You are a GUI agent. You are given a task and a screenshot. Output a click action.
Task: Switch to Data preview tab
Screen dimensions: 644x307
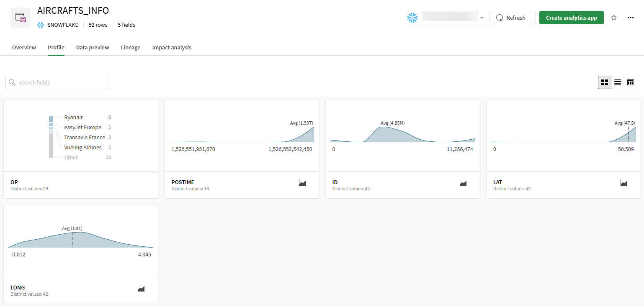(93, 48)
